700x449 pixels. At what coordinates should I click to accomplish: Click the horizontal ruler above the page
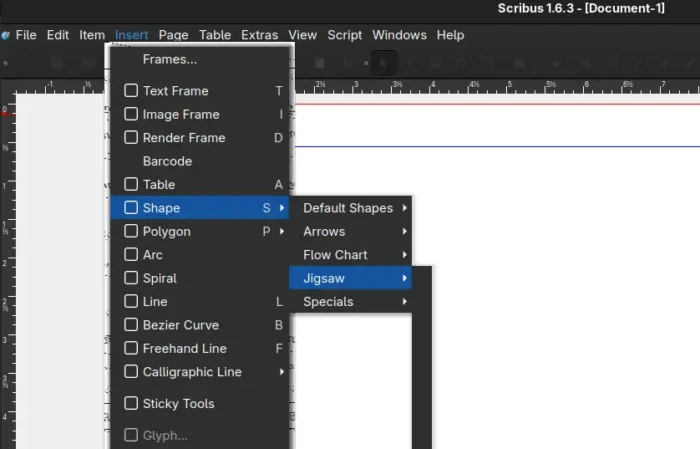click(x=500, y=84)
